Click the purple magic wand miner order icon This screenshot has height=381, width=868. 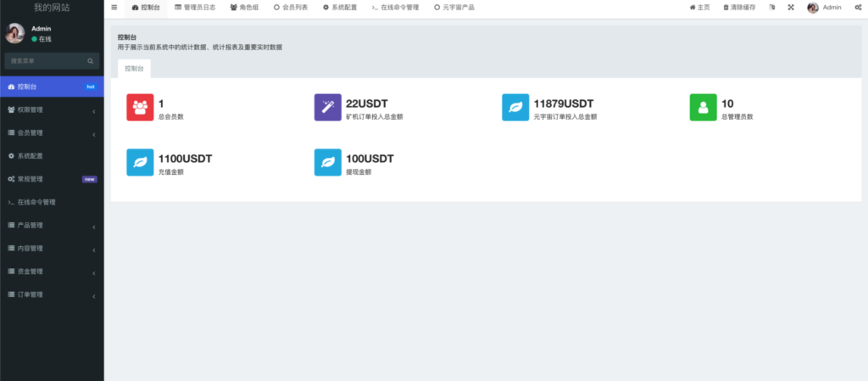point(327,108)
